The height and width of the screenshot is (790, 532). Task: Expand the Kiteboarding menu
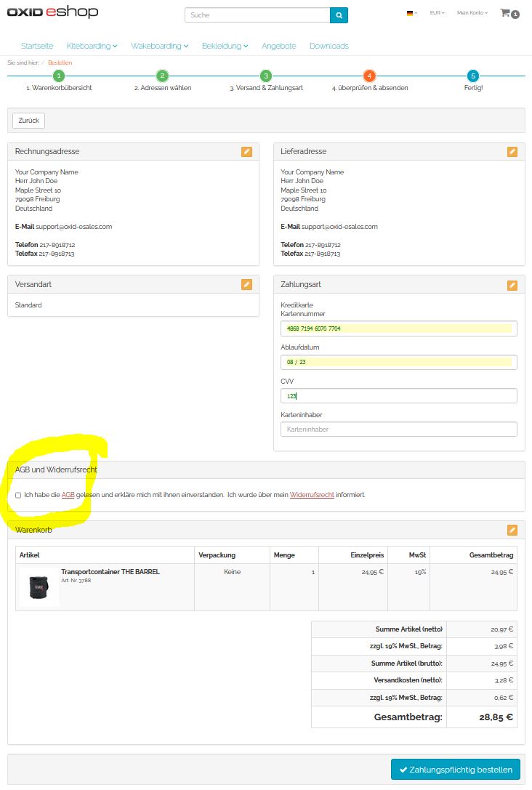[92, 46]
